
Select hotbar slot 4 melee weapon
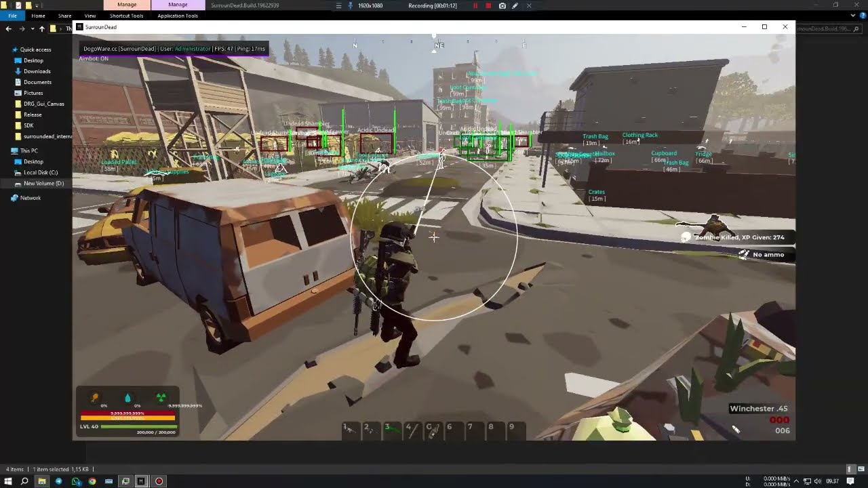[x=412, y=430]
